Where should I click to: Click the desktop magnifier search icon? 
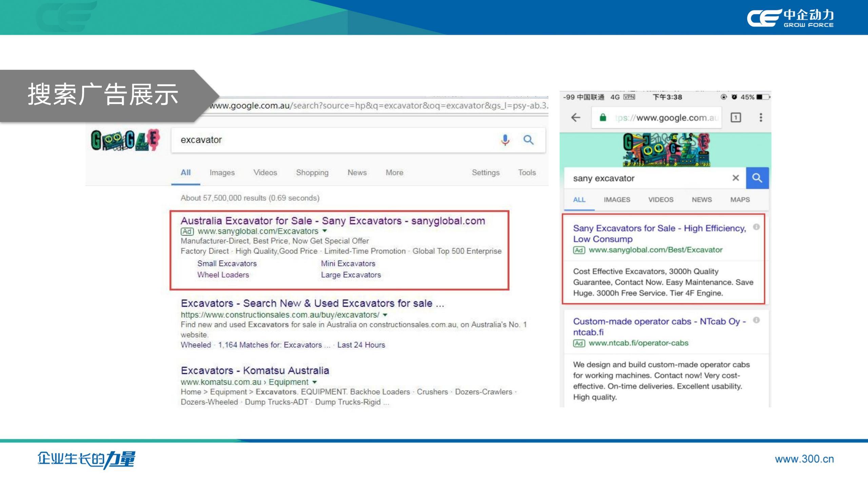tap(528, 140)
